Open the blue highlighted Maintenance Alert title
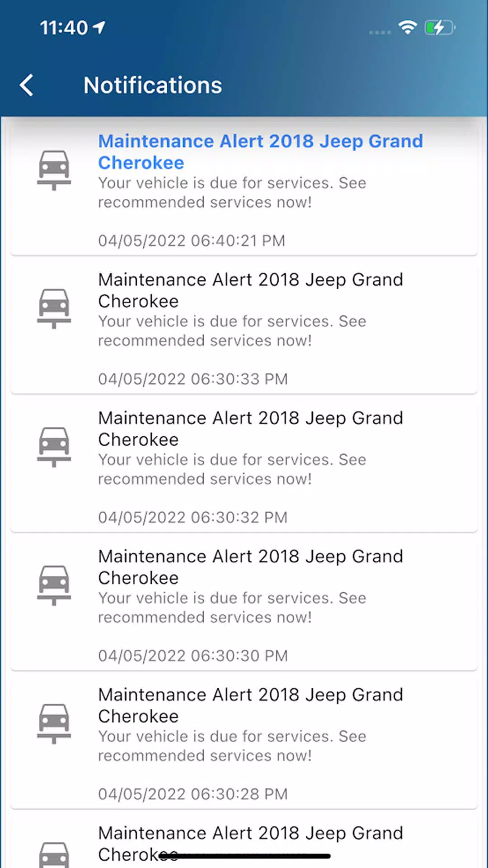The height and width of the screenshot is (868, 488). pyautogui.click(x=260, y=152)
